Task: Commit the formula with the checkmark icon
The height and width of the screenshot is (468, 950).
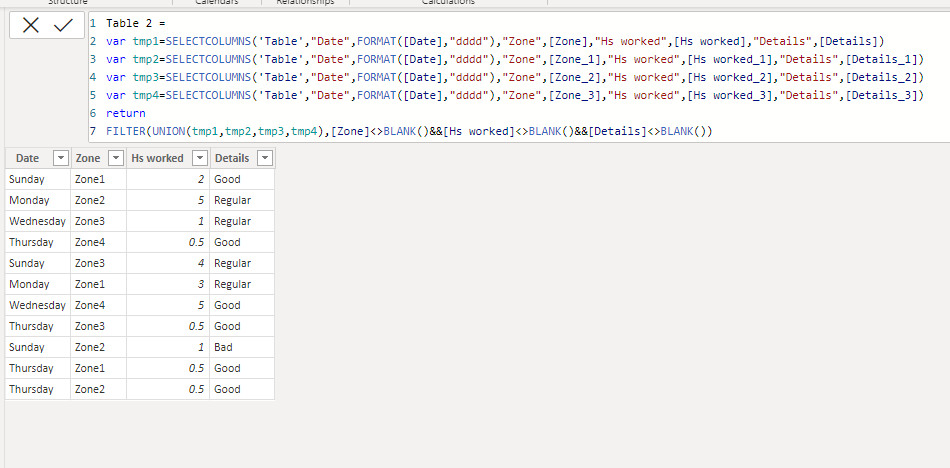Action: pyautogui.click(x=63, y=25)
